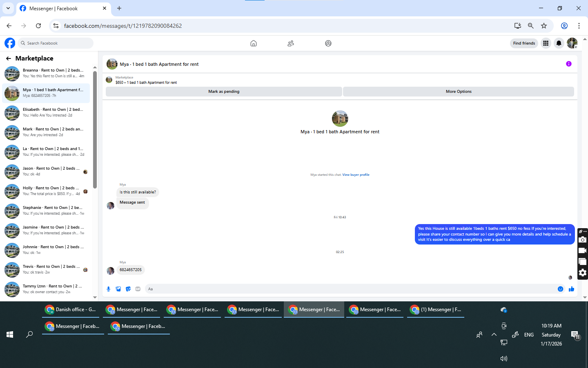Choose a GIF in composer
This screenshot has height=368, width=588.
(138, 289)
